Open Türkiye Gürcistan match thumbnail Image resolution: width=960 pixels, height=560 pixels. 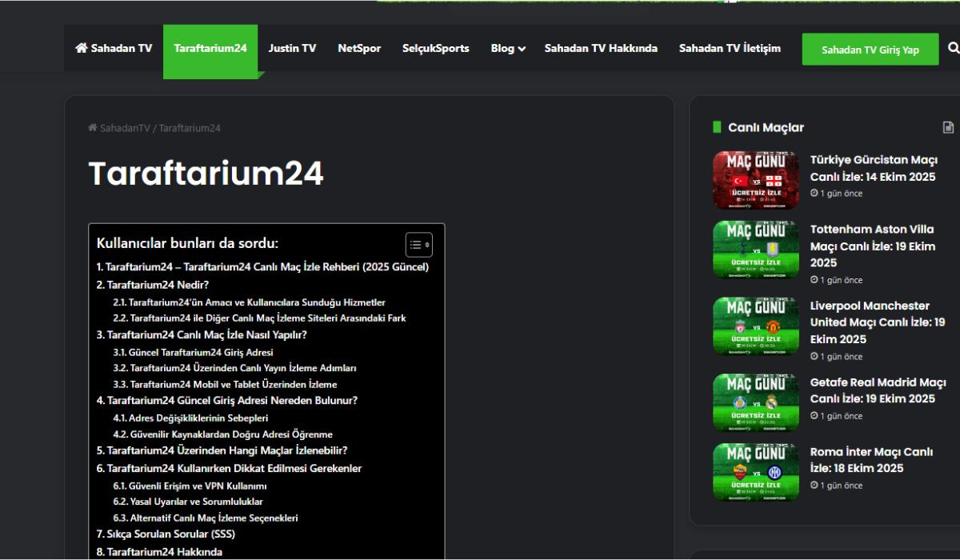click(755, 180)
